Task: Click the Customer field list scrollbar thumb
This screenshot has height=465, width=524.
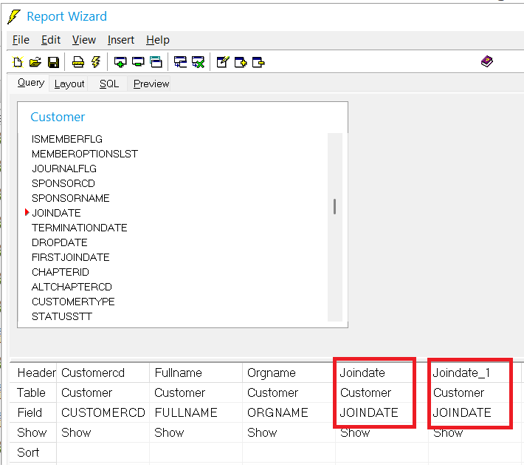Action: click(x=335, y=207)
